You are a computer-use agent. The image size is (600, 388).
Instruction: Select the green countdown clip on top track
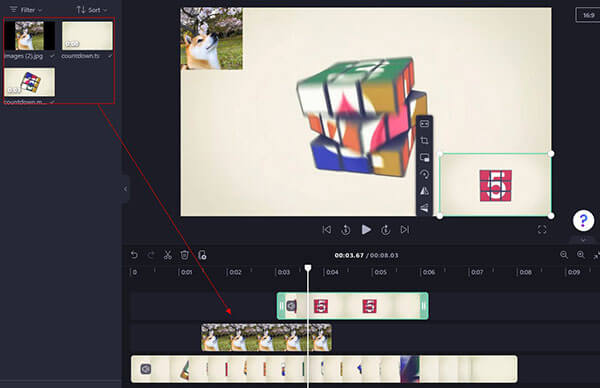(352, 306)
